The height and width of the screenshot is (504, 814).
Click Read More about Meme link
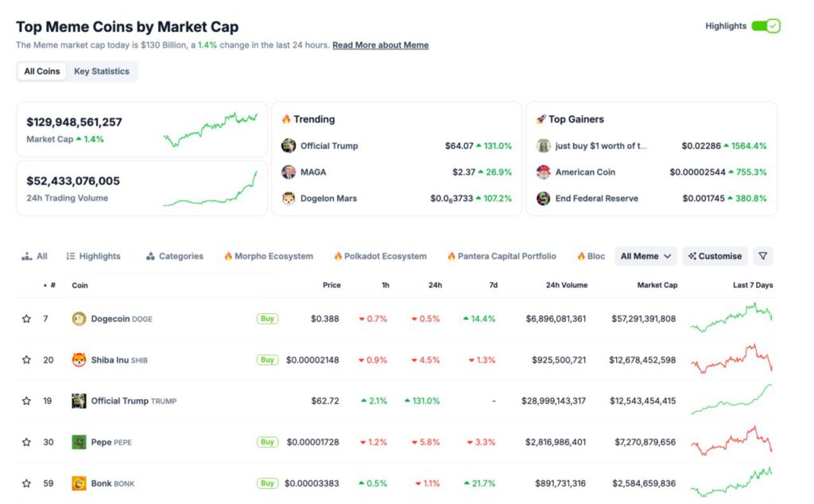point(380,45)
